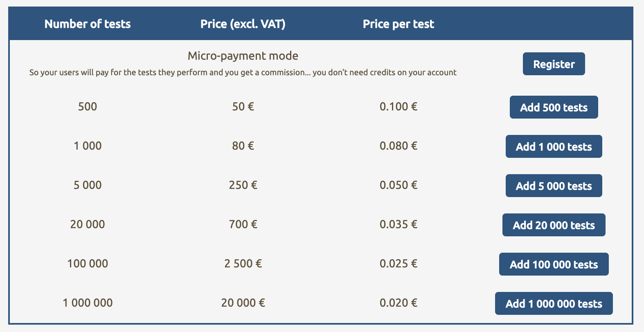Viewport: 644px width, 332px height.
Task: Click the Register button
Action: tap(554, 64)
